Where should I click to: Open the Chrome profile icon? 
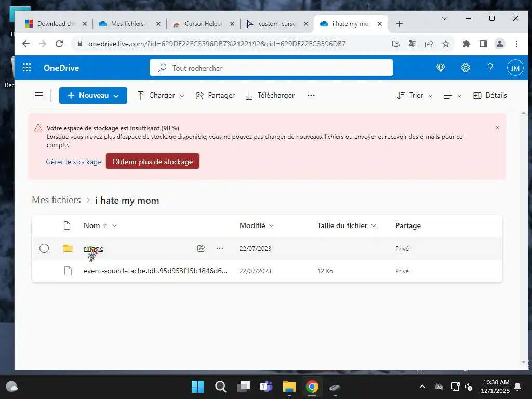click(x=500, y=44)
